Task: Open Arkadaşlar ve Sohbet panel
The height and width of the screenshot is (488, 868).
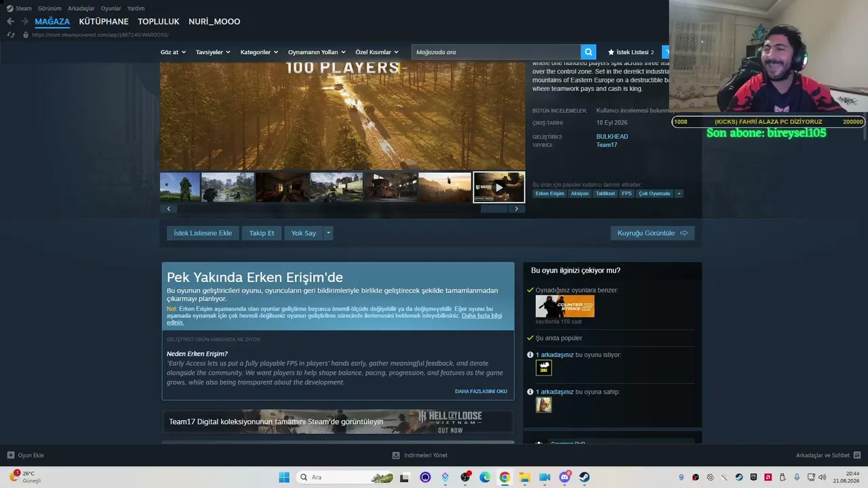Action: (x=828, y=455)
